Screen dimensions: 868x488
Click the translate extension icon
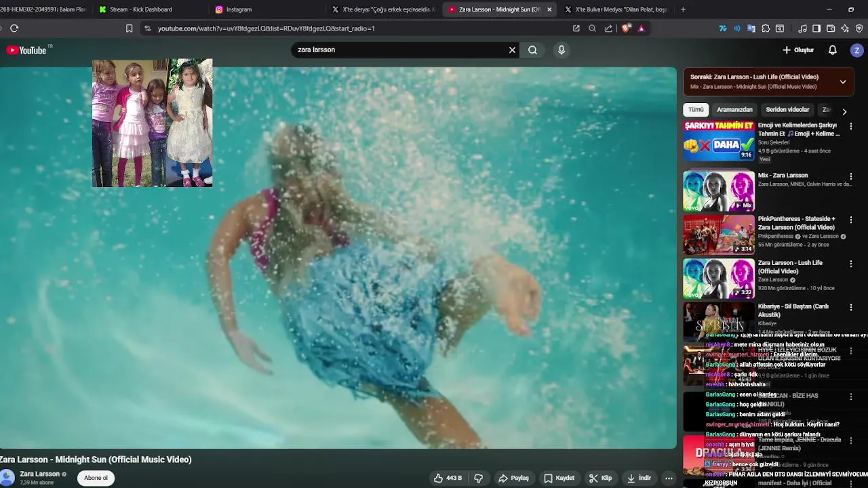751,28
